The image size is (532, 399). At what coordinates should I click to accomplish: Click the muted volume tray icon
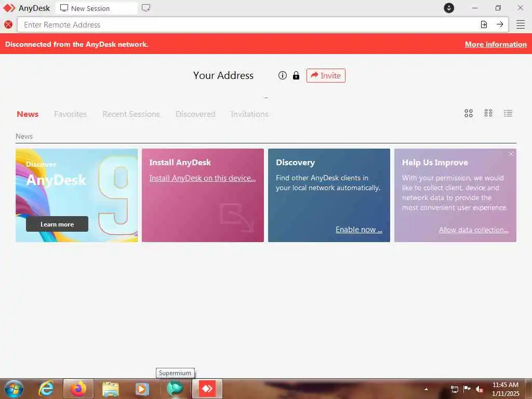pos(480,389)
